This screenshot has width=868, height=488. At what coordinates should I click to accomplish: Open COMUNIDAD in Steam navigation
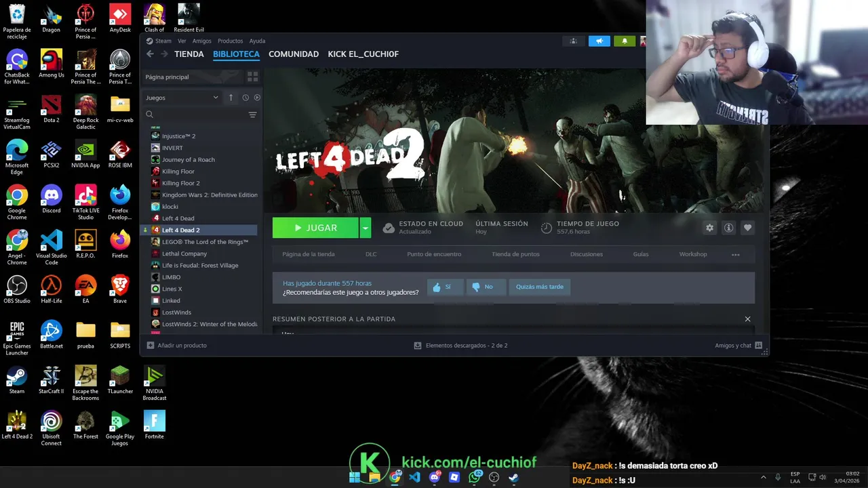[x=294, y=54]
